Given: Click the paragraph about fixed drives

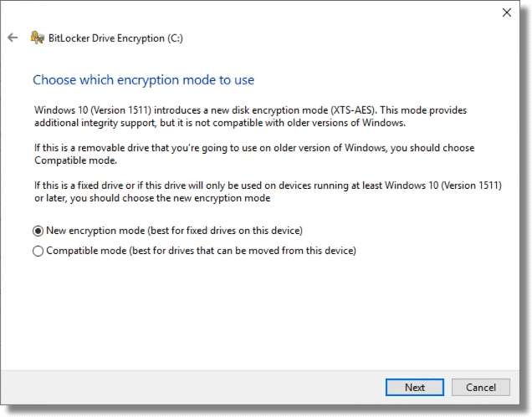Looking at the screenshot, I should pyautogui.click(x=251, y=191).
